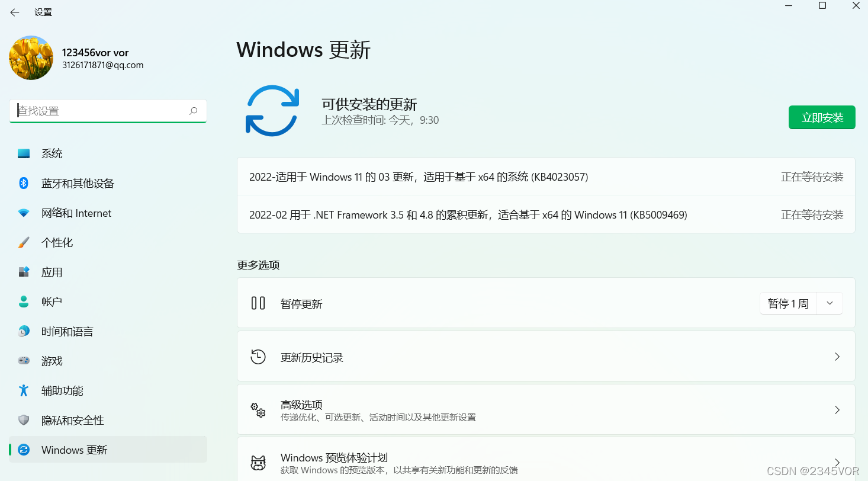
Task: Click the 更多选项 section heading
Action: pyautogui.click(x=258, y=265)
